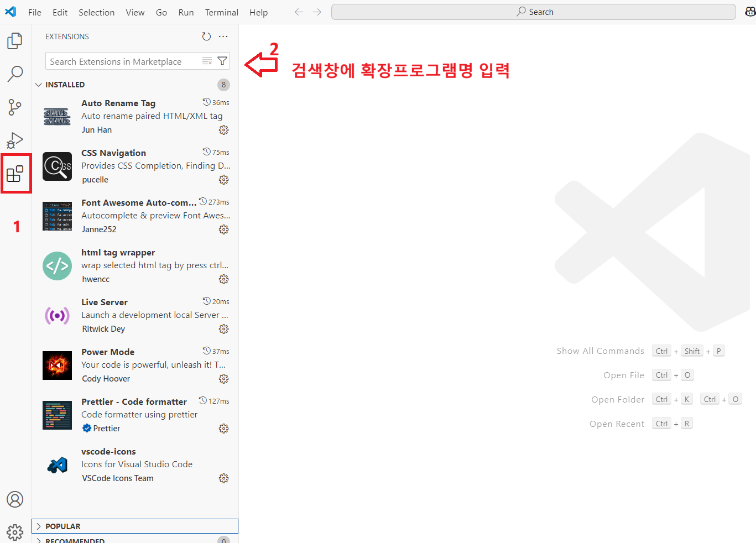The image size is (756, 543).
Task: Open the Terminal menu
Action: pyautogui.click(x=222, y=12)
